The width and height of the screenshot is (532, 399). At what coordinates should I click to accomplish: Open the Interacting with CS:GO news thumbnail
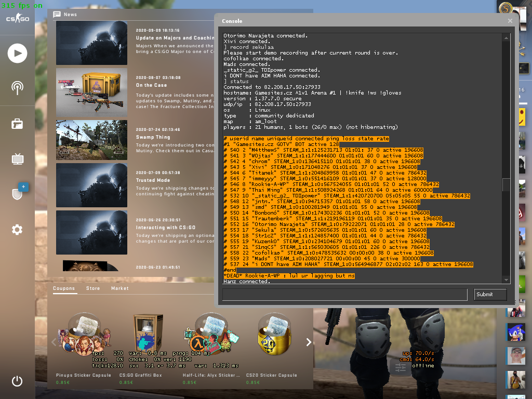tap(91, 232)
